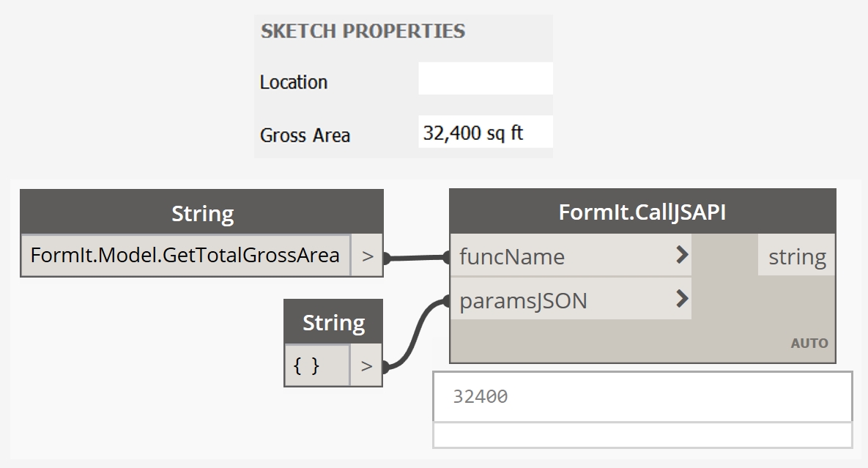Viewport: 868px width, 468px height.
Task: Click the output port arrow of the "{ }" String node
Action: pyautogui.click(x=366, y=365)
